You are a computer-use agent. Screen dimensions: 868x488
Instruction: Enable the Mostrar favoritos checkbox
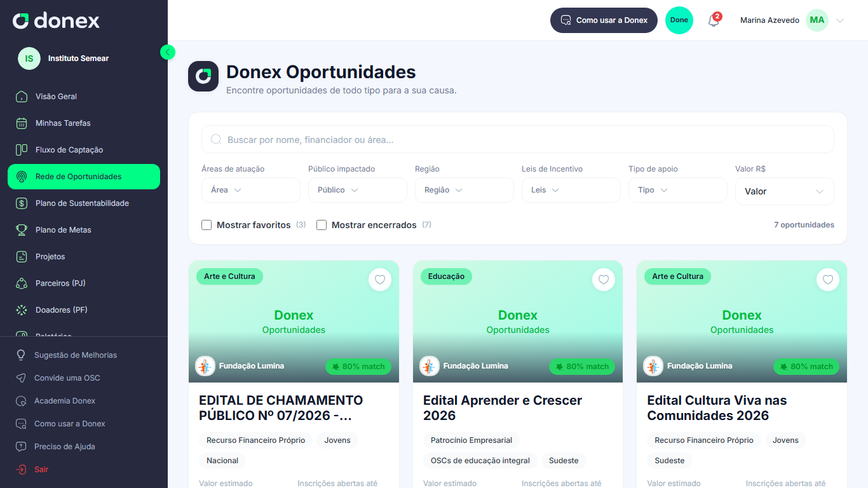click(207, 225)
